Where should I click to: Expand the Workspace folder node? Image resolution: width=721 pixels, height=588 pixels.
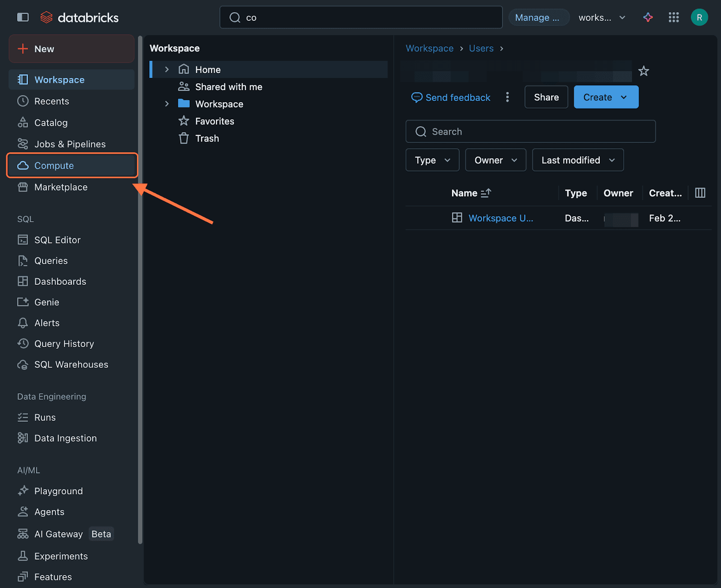pyautogui.click(x=167, y=104)
